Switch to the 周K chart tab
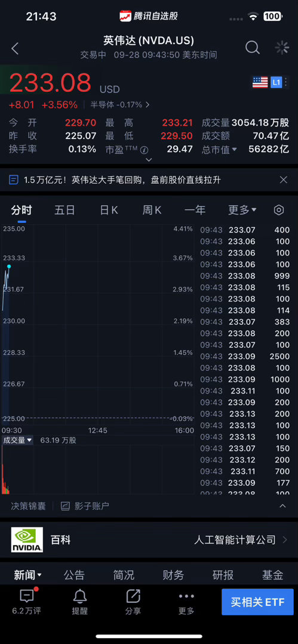Screen dimensions: 298x644 tap(152, 210)
